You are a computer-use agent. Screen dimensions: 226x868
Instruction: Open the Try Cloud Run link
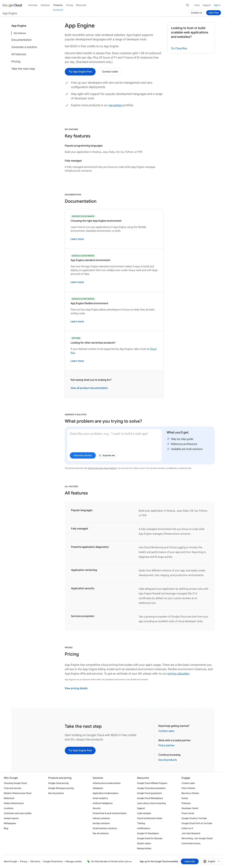point(179,48)
